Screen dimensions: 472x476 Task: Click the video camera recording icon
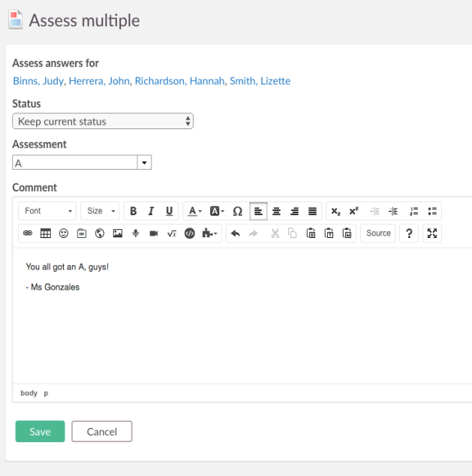154,233
